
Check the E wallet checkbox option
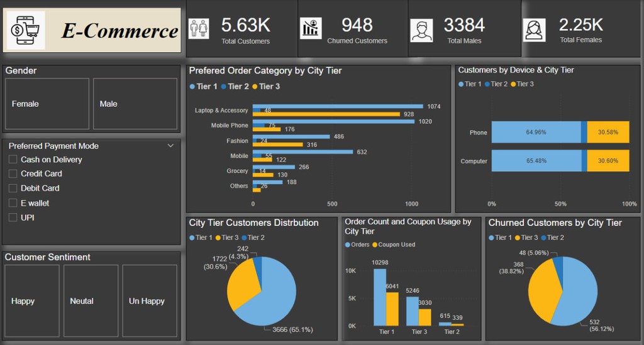pyautogui.click(x=13, y=203)
